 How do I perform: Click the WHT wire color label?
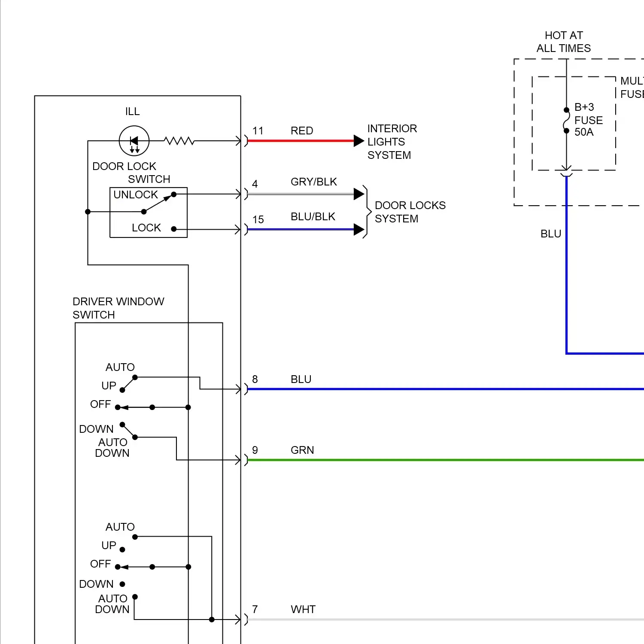(303, 610)
